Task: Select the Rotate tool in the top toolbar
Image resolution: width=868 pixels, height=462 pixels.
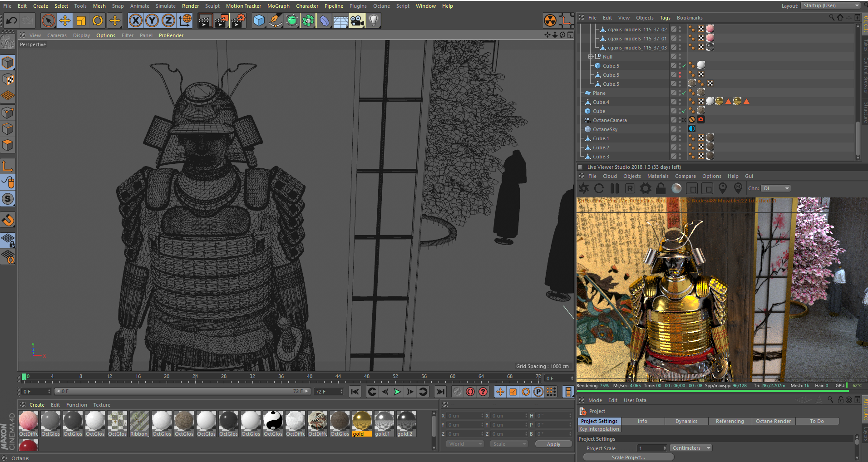Action: tap(98, 20)
